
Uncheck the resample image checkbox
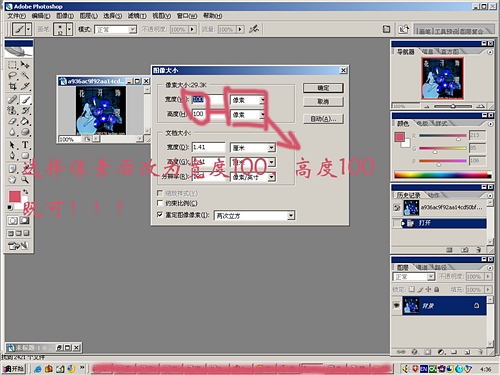pos(160,215)
